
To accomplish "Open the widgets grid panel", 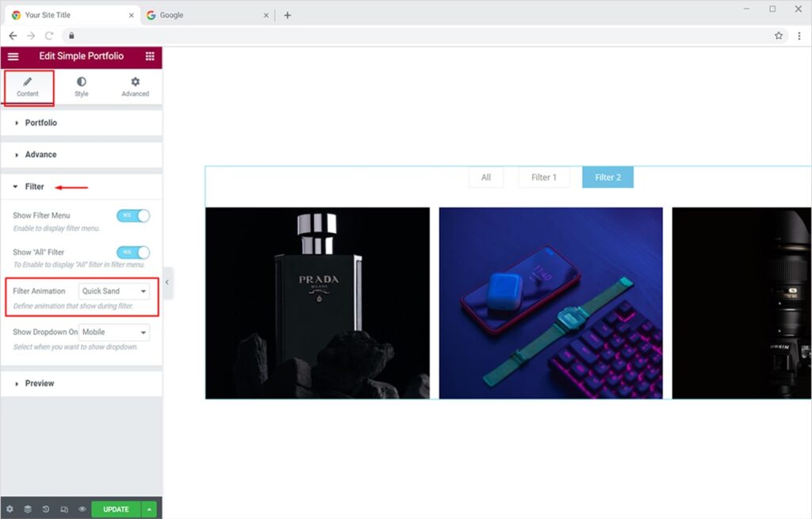I will [x=150, y=56].
